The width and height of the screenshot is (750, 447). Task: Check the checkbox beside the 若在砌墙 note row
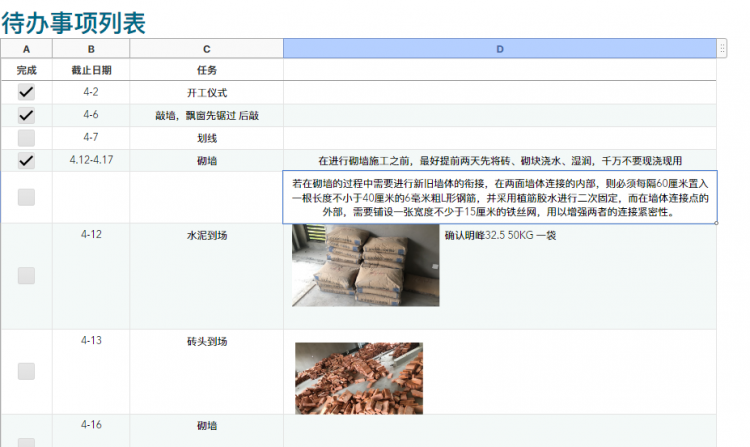click(x=26, y=197)
